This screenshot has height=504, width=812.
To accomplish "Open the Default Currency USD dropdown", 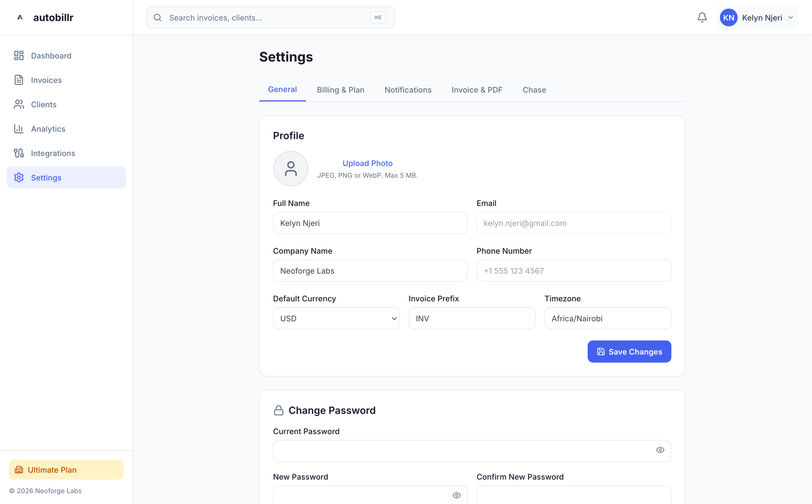I will 336,318.
